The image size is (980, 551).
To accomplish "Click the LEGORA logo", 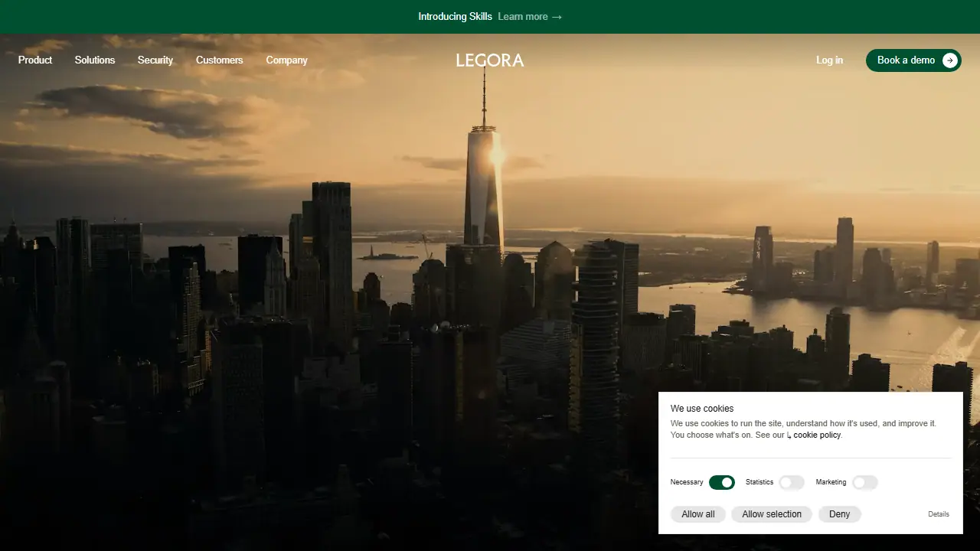I will click(x=490, y=60).
